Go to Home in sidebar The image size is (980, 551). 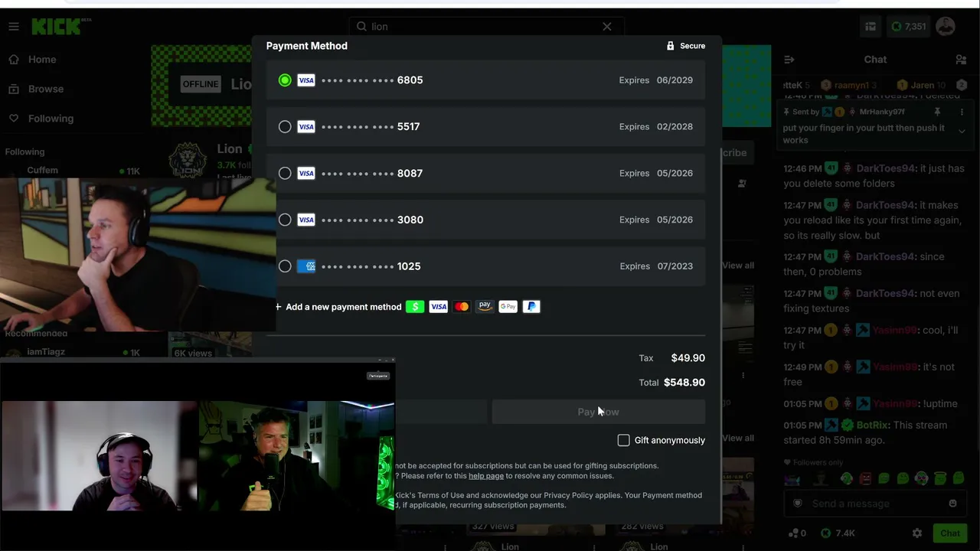tap(42, 60)
